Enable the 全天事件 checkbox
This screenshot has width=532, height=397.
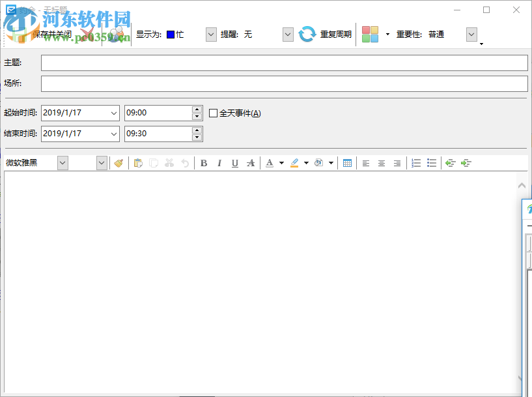pos(214,113)
